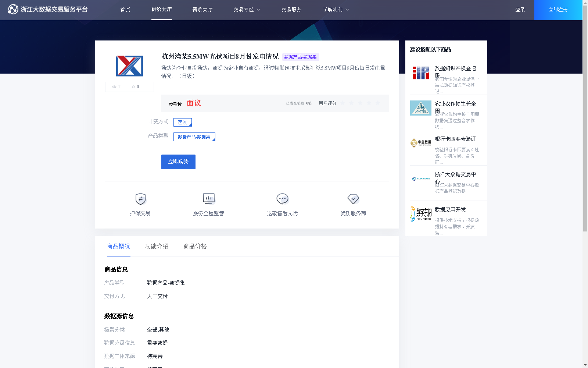Click the platform logo in the header

[x=48, y=9]
